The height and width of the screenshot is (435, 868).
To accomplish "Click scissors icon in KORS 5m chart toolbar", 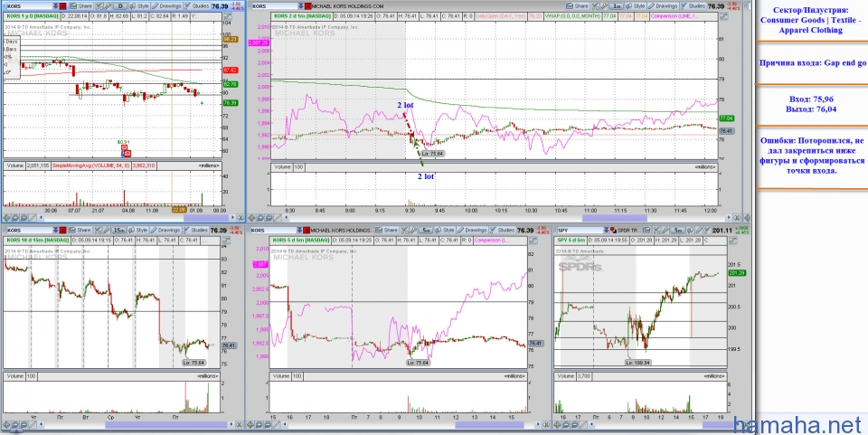I will [x=405, y=231].
